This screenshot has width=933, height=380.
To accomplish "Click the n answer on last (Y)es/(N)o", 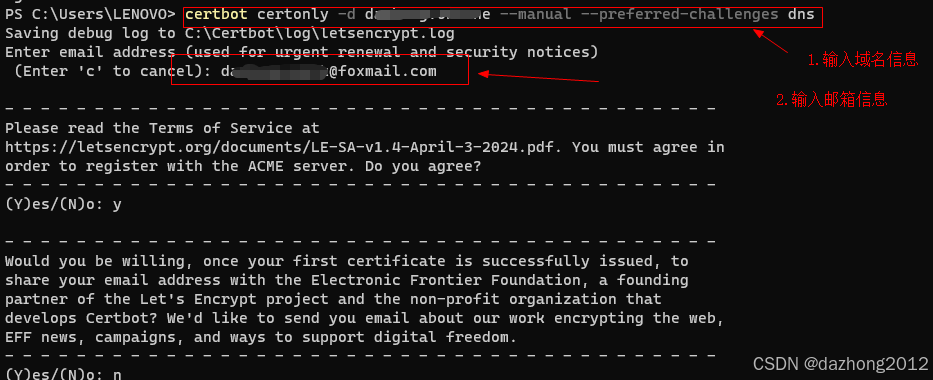I will click(117, 375).
